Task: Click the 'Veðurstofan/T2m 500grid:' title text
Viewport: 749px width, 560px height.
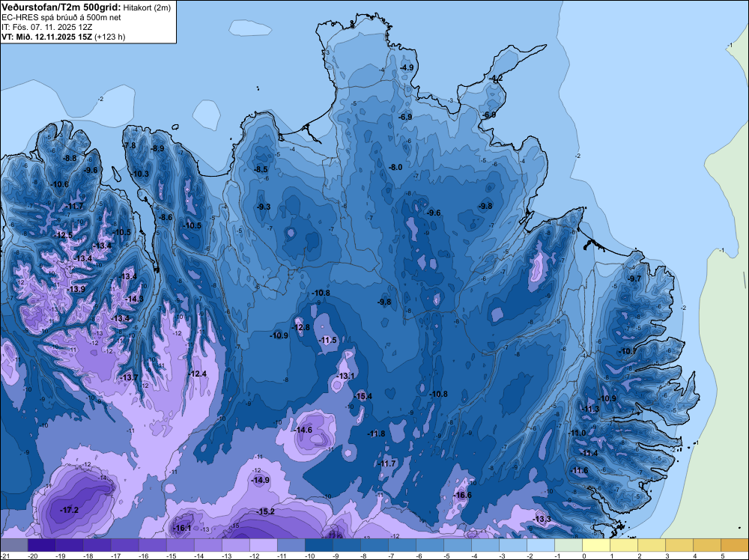Action: point(60,7)
